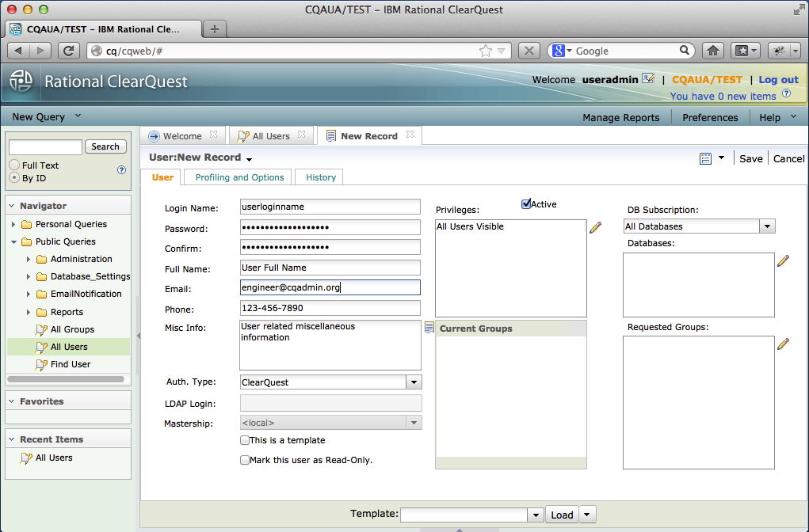Click the Log out link
The image size is (809, 532).
[779, 79]
